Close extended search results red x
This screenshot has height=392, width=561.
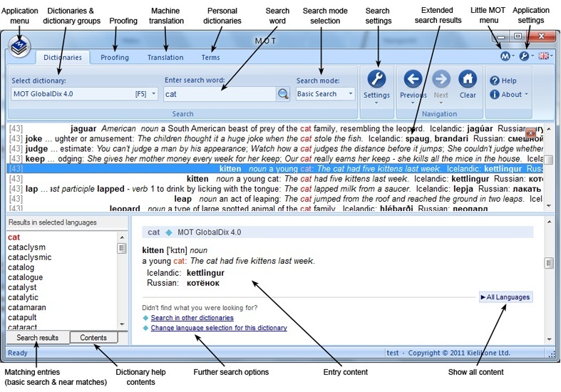pos(530,133)
